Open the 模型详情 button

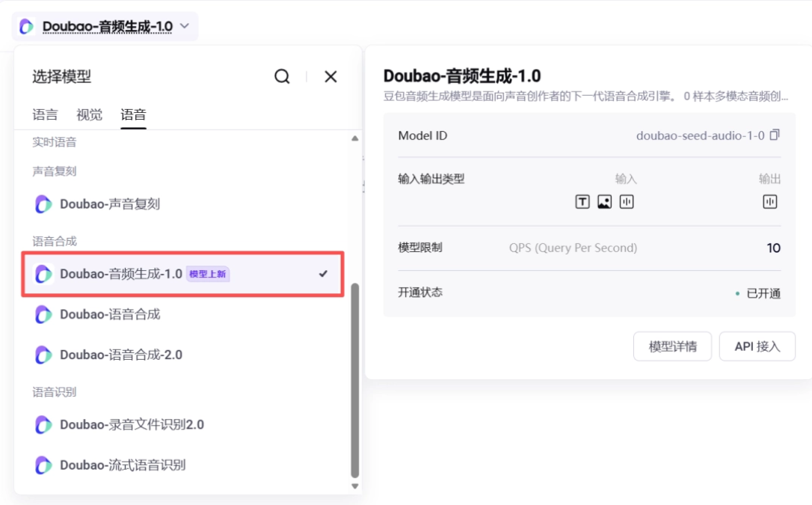tap(672, 346)
